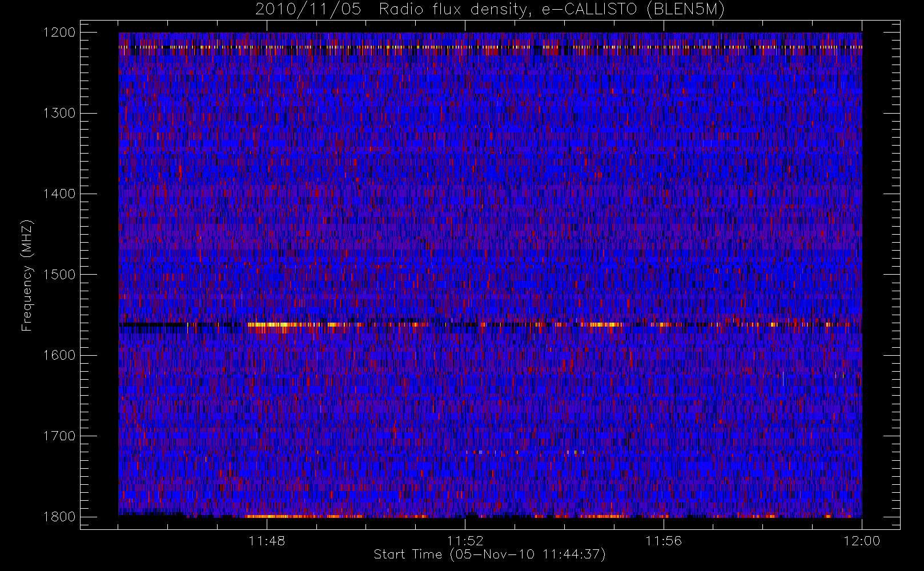Screen dimensions: 924x571
Task: Click the "Frequency (MHz)" axis label
Action: tap(27, 275)
